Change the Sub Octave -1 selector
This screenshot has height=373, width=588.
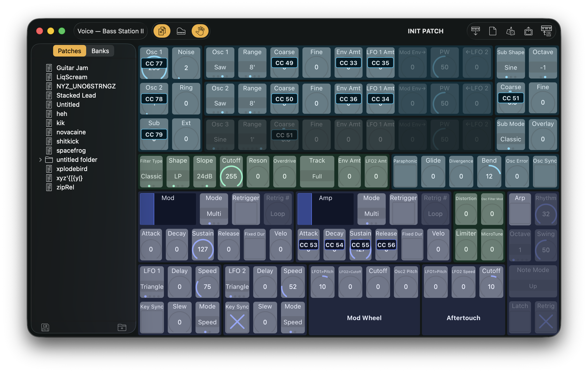pyautogui.click(x=543, y=67)
